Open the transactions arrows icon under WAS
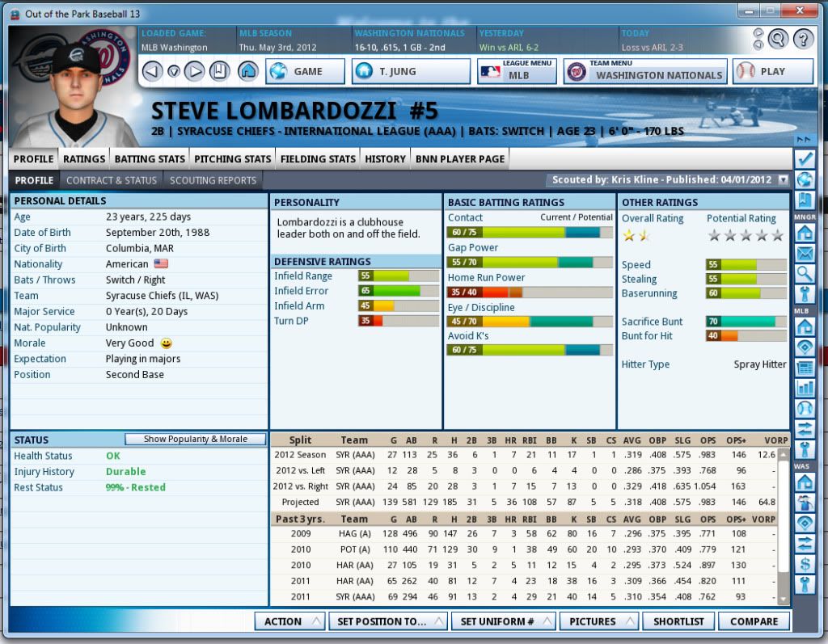 click(x=805, y=543)
